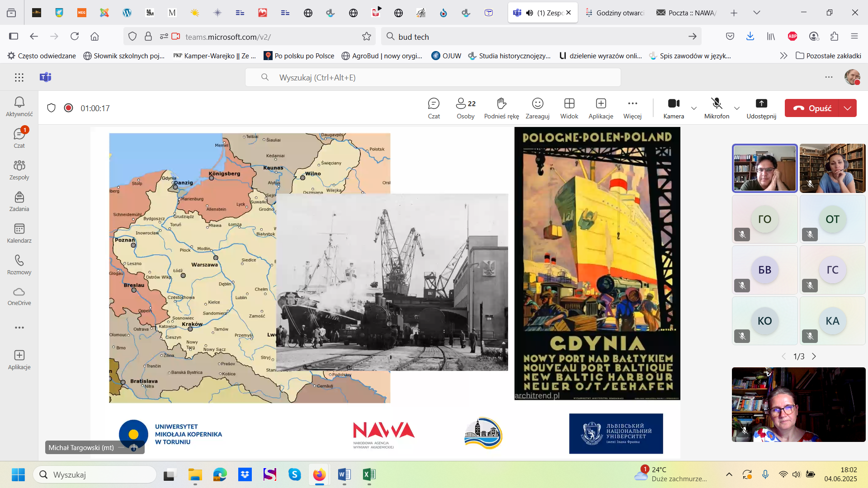Expand camera options chevron
The image size is (868, 488).
point(694,108)
